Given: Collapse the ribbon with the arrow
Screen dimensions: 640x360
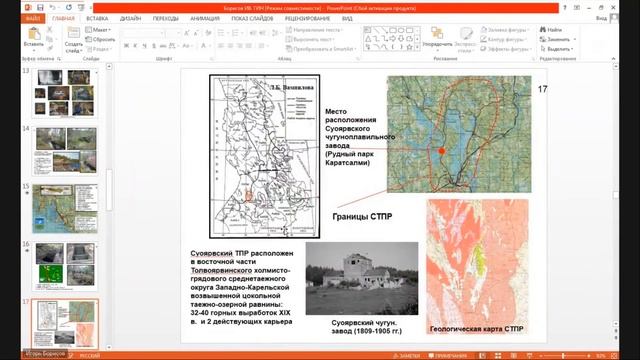Looking at the screenshot, I should click(x=613, y=59).
